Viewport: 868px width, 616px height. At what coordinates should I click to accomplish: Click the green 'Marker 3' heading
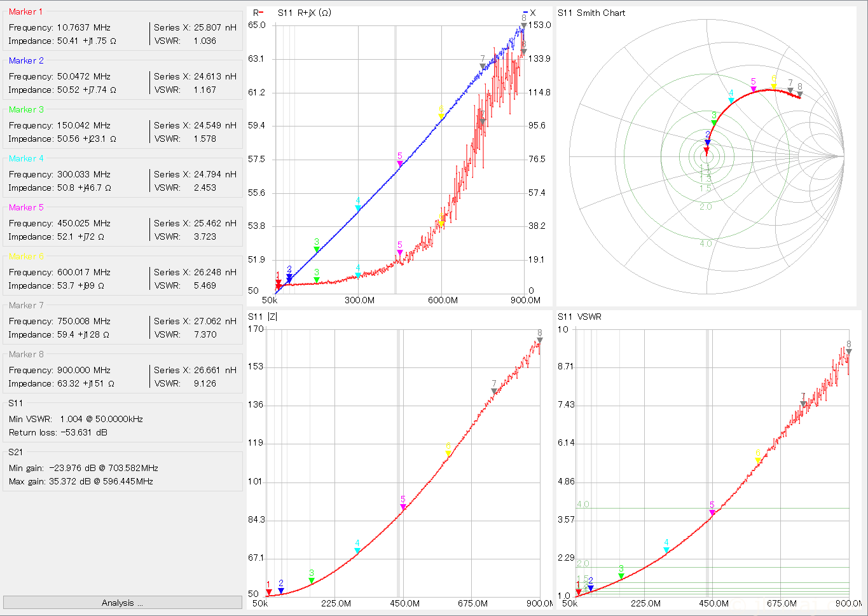pyautogui.click(x=27, y=109)
